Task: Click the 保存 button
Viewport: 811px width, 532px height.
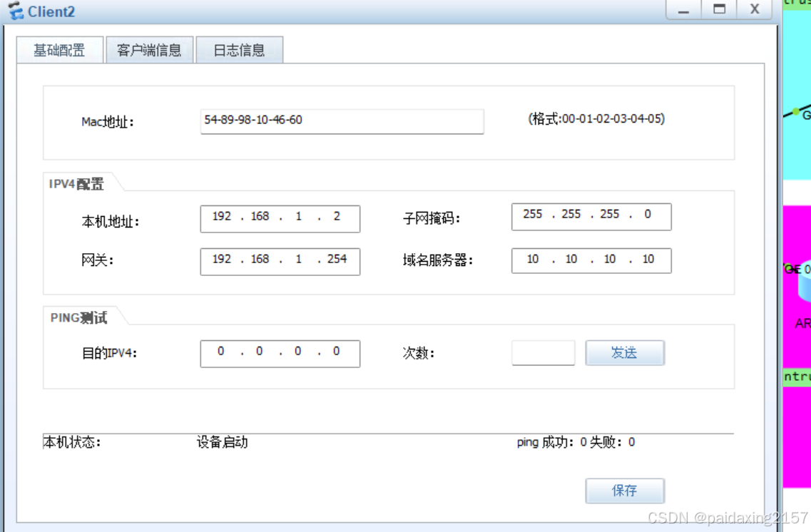Action: pyautogui.click(x=625, y=491)
